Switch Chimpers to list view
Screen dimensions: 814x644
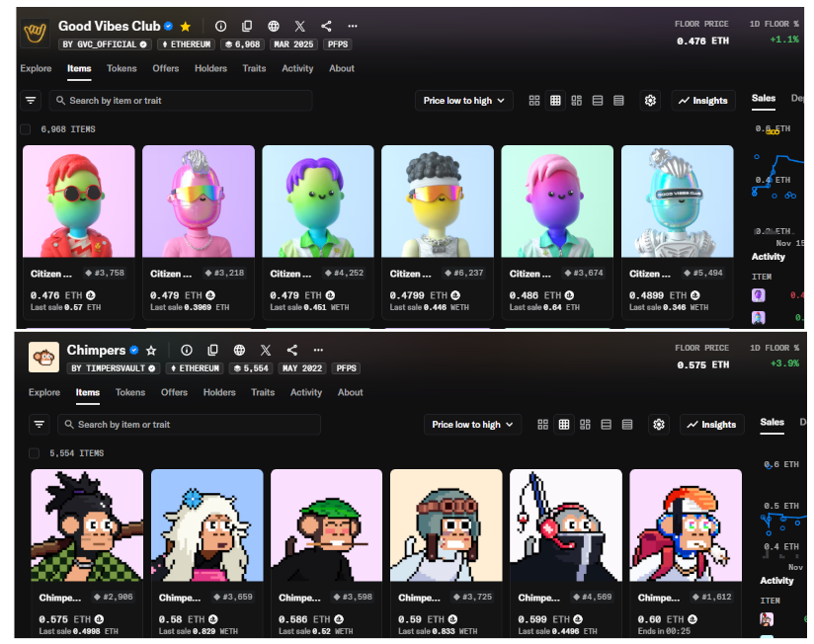coord(607,425)
